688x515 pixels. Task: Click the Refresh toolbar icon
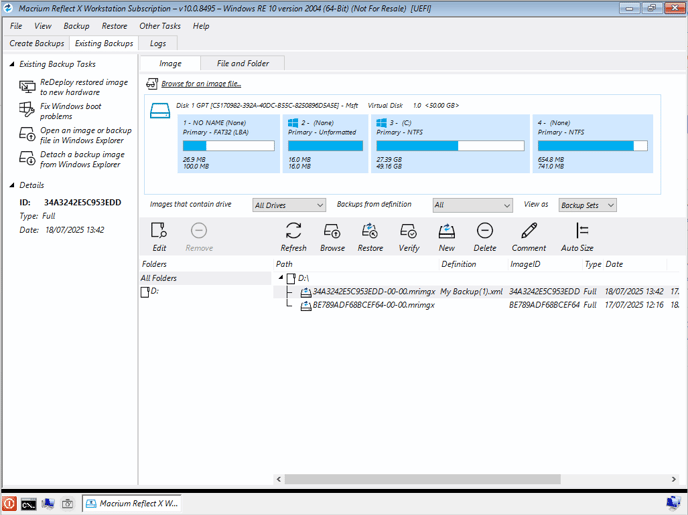click(x=293, y=231)
